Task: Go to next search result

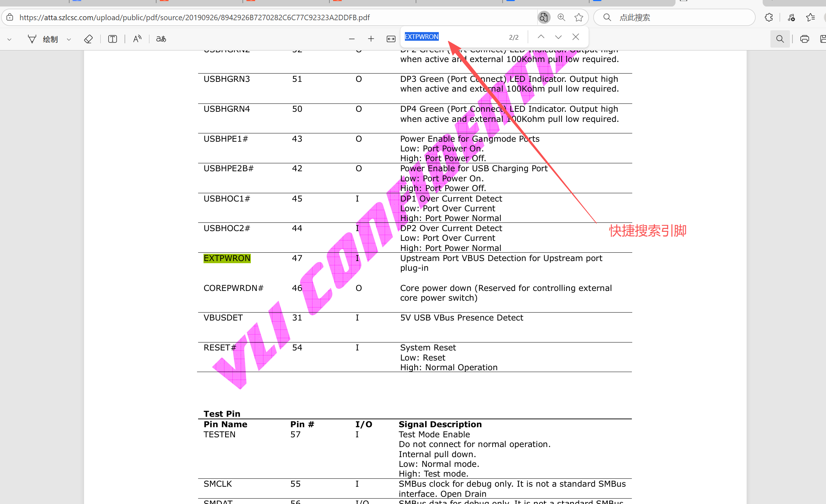Action: click(558, 37)
